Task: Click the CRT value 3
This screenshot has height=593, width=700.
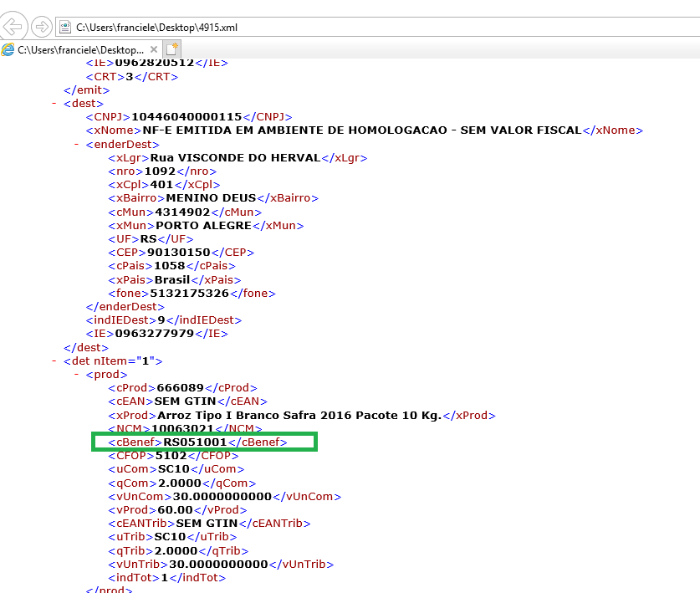Action: coord(130,77)
